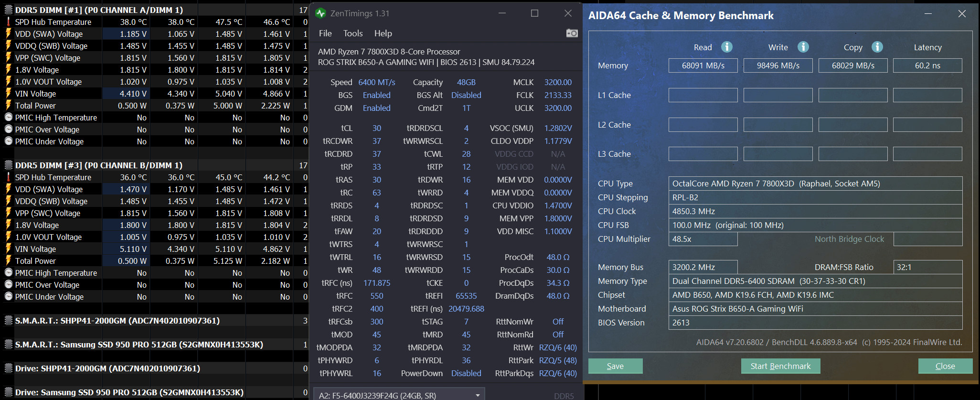Click the Memory Type field "Dual Channel DDR5-6400 SDRAM"

coord(815,281)
